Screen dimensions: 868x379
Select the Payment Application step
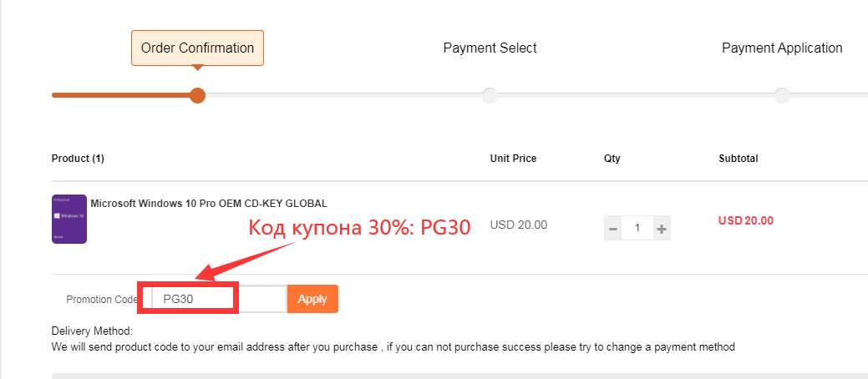point(782,48)
